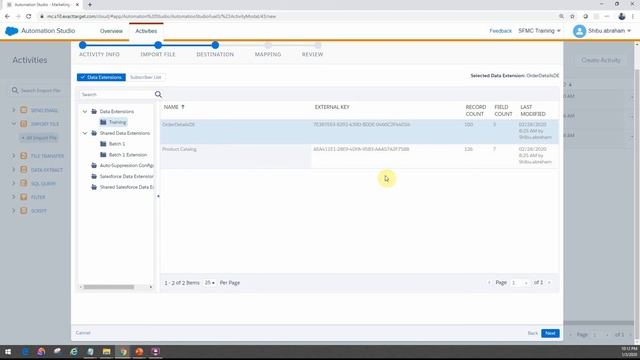Sort by Last Modified column
640x360 pixels.
(x=533, y=111)
